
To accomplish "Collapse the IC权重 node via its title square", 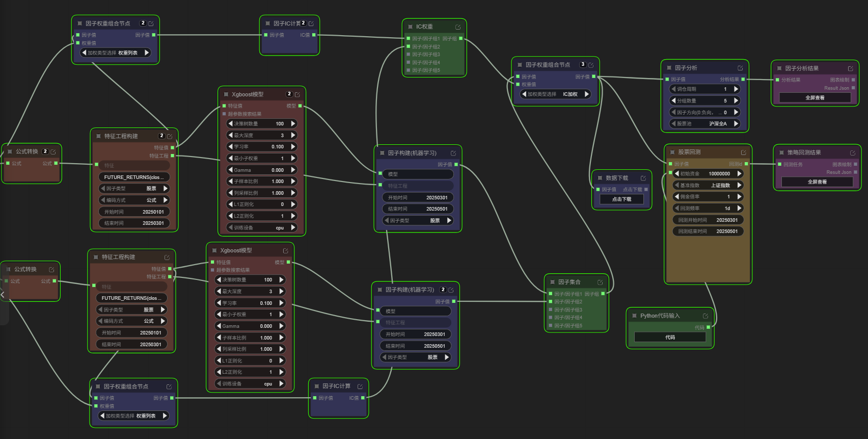I will [410, 27].
